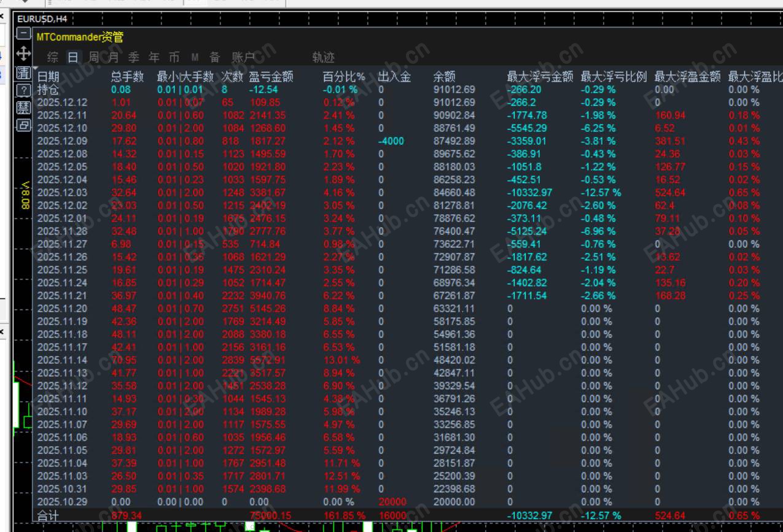Click the 160.94 max floating profit cell

tap(670, 115)
